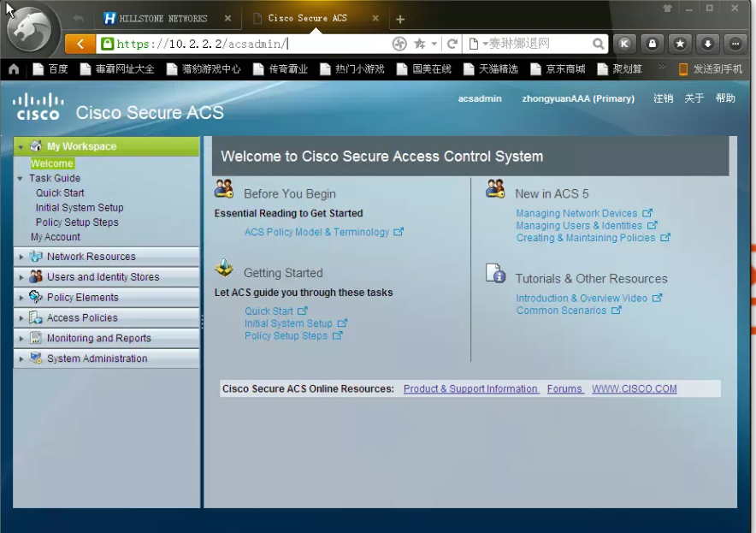
Task: Switch to HILLSTONE NETWORKS tab
Action: coord(164,18)
